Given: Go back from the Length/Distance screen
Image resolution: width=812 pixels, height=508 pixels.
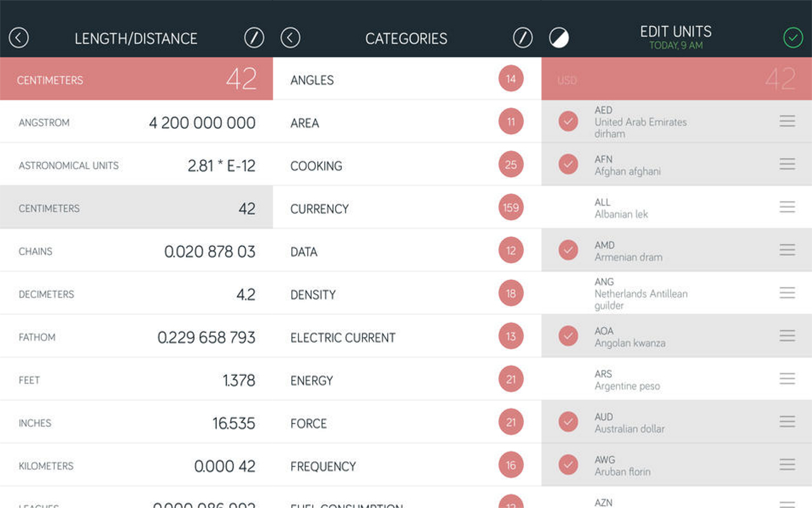Looking at the screenshot, I should (19, 38).
